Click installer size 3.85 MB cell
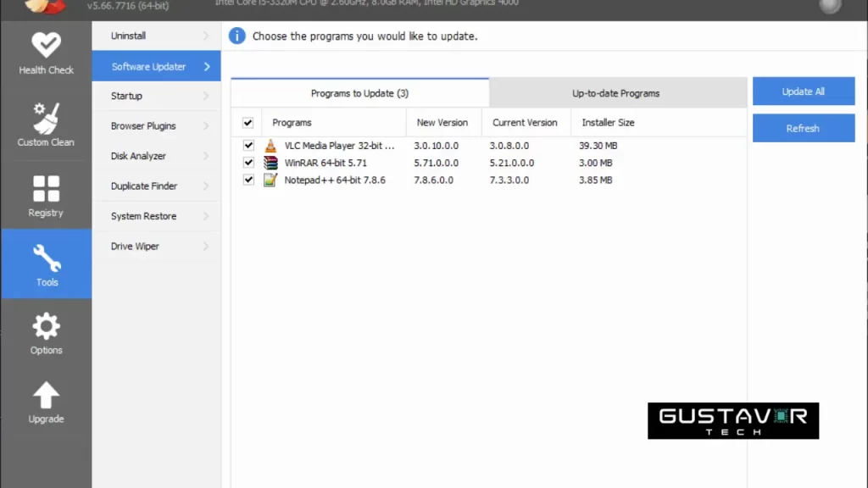Screen dimensions: 868x488 click(x=596, y=180)
